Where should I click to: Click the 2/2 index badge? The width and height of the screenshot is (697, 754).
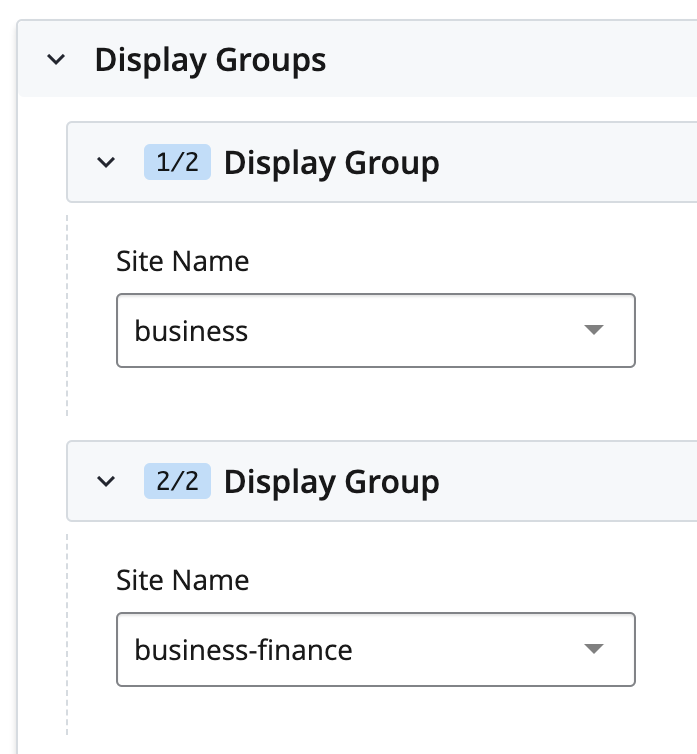pyautogui.click(x=177, y=481)
